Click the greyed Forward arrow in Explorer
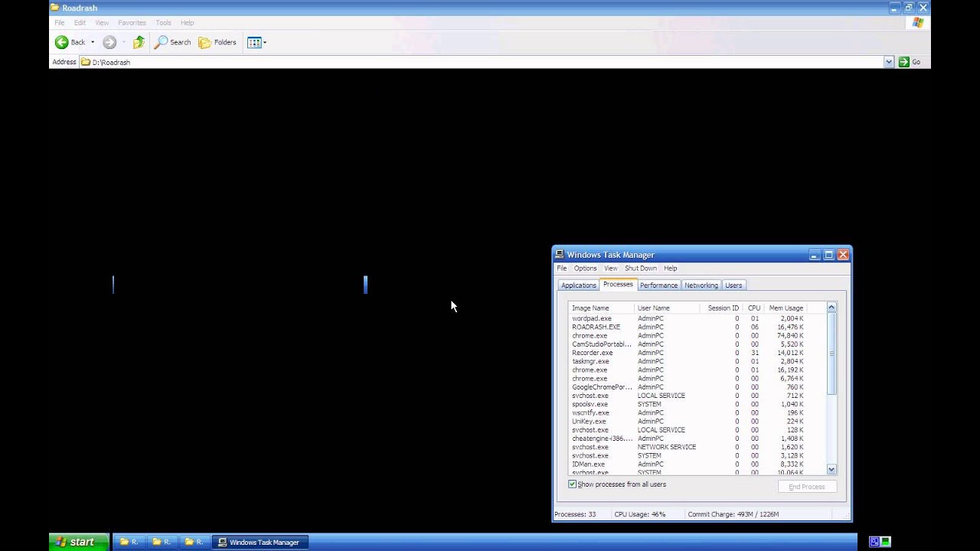This screenshot has width=980, height=551. (x=109, y=42)
